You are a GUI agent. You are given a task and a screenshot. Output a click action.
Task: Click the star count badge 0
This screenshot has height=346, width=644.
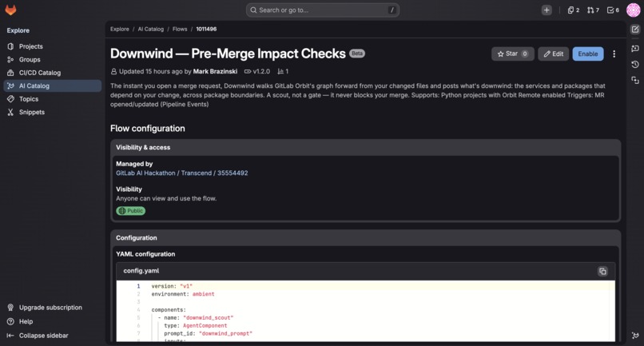click(524, 54)
